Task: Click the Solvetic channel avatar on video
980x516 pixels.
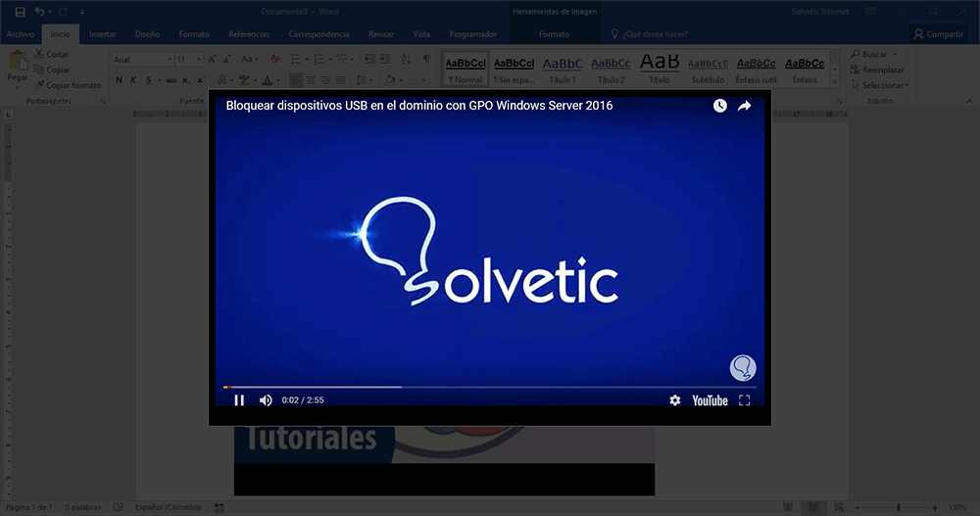Action: [743, 368]
